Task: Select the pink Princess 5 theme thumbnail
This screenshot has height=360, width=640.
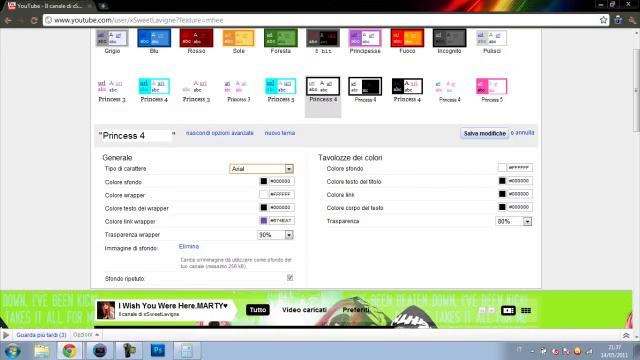Action: click(491, 87)
